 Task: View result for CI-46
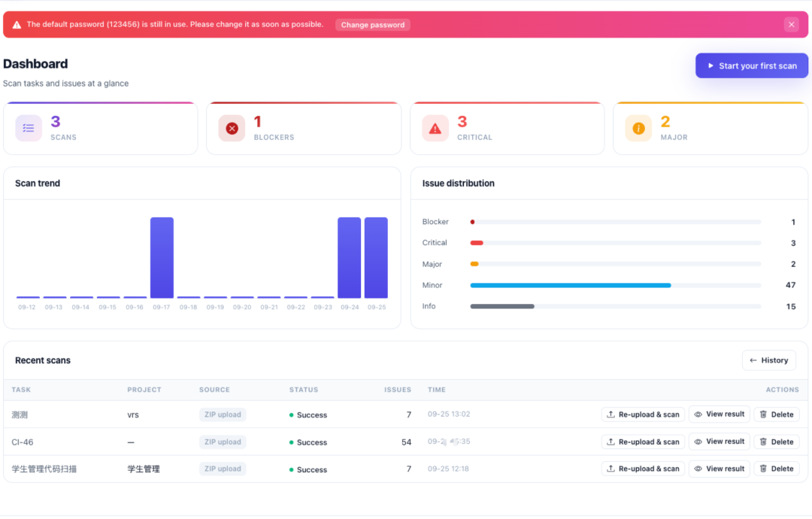(720, 442)
